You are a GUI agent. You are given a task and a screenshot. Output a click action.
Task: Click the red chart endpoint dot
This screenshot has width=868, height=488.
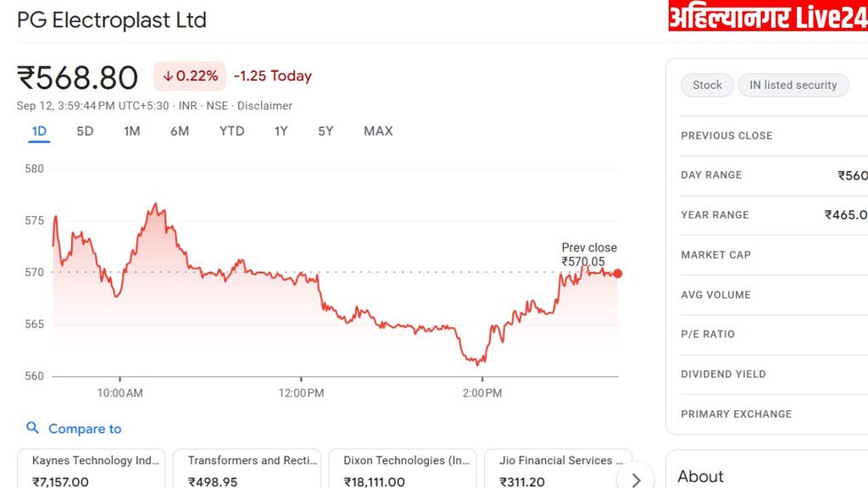pyautogui.click(x=618, y=274)
